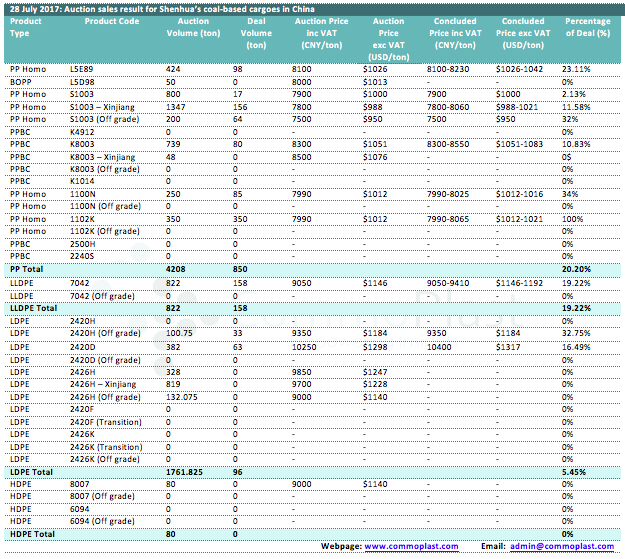Open the www.commoplast.com webpage link
The width and height of the screenshot is (625, 559).
pyautogui.click(x=410, y=547)
